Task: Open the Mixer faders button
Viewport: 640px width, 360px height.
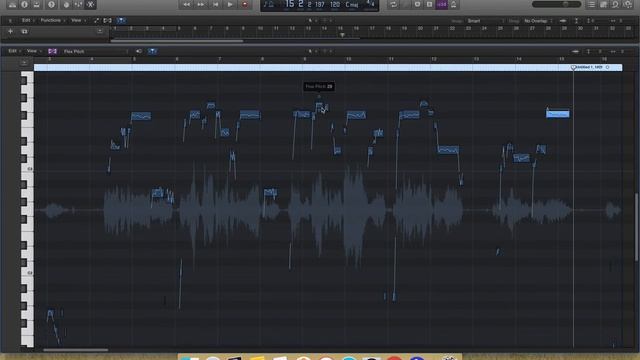Action: (x=78, y=4)
